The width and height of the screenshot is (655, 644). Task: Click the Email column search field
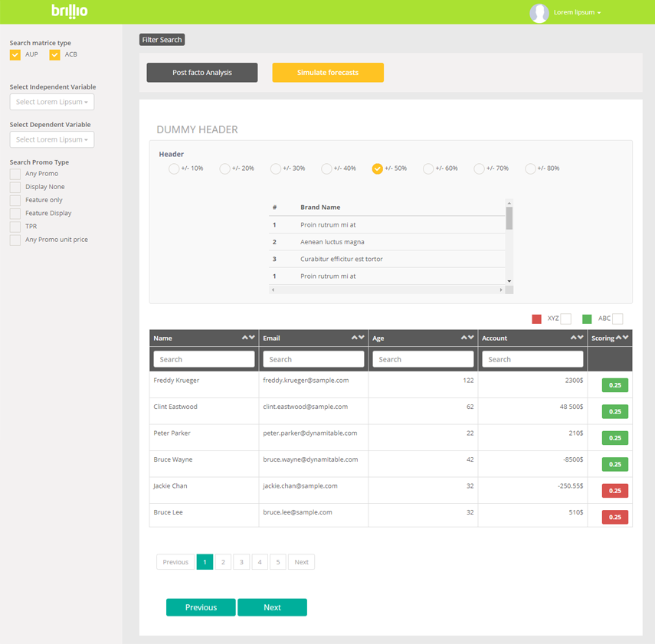tap(313, 359)
